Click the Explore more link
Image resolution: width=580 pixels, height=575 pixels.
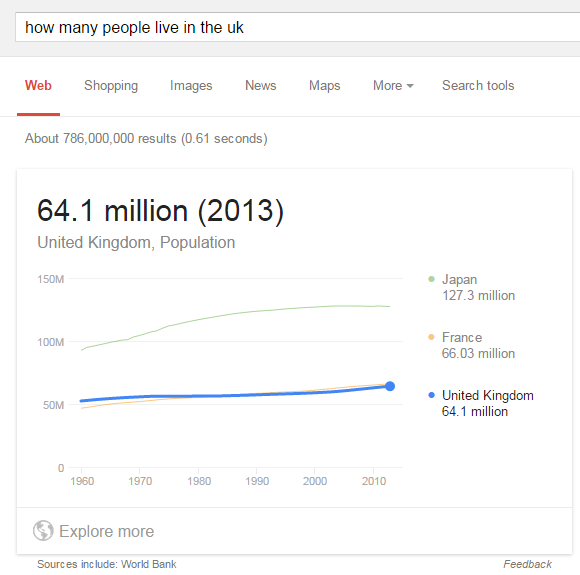pyautogui.click(x=107, y=531)
